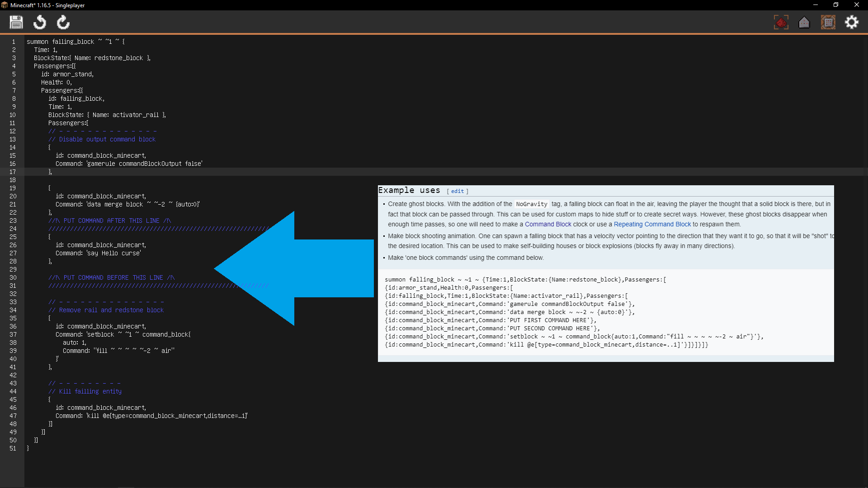868x488 pixels.
Task: Click the 'Kill falling entity' comment line
Action: point(90,392)
